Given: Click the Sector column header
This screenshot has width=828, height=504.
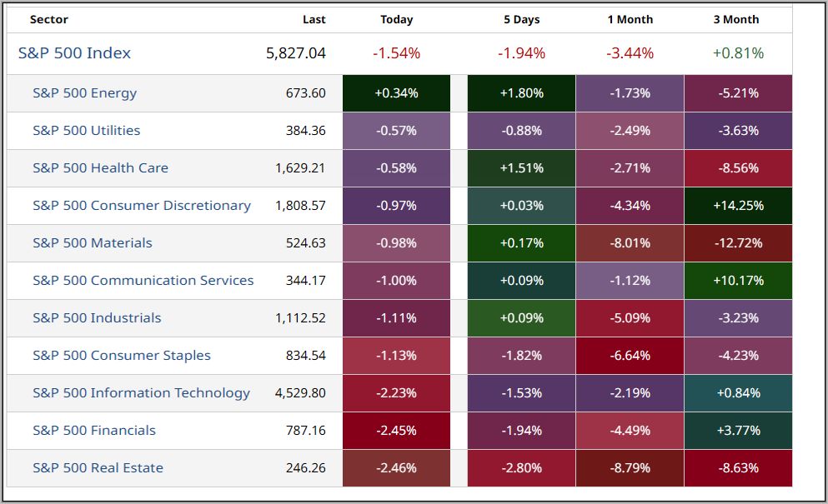Looking at the screenshot, I should [49, 19].
